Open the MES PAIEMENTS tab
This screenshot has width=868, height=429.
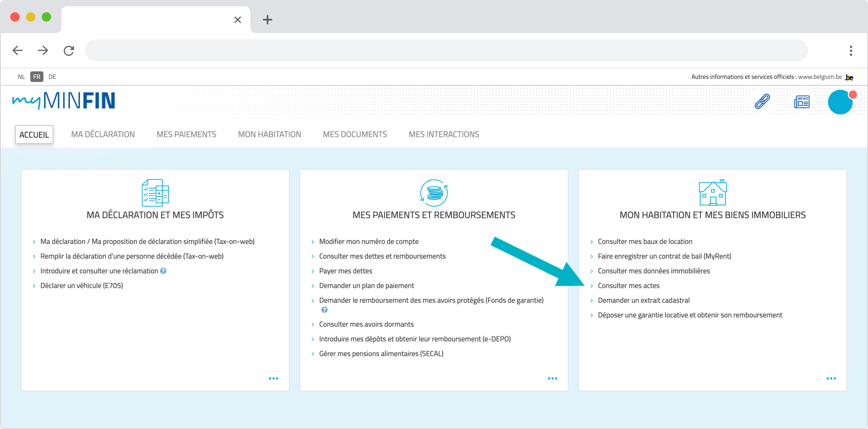(x=187, y=134)
